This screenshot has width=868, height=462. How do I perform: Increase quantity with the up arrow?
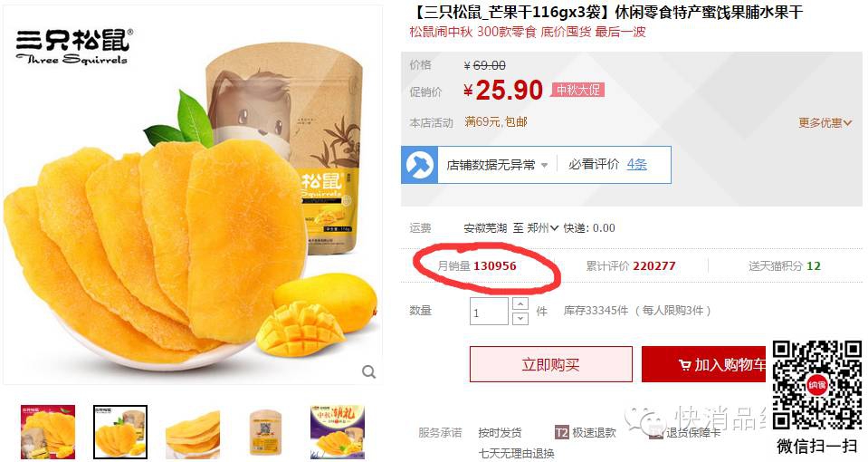(x=520, y=303)
